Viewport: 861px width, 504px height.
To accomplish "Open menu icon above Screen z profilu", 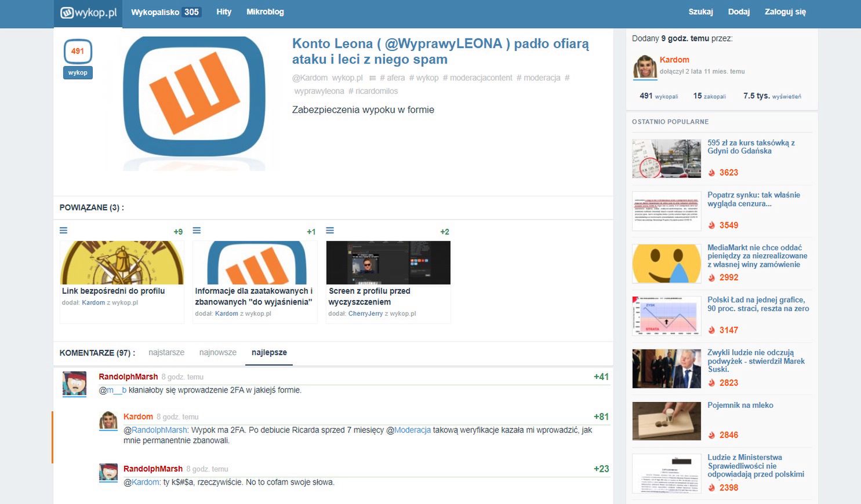I will 330,231.
